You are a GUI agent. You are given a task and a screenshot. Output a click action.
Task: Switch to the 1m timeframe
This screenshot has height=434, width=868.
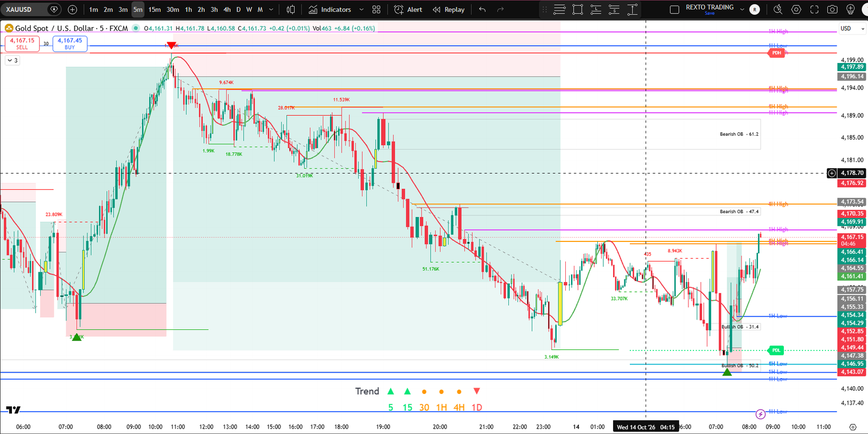94,9
